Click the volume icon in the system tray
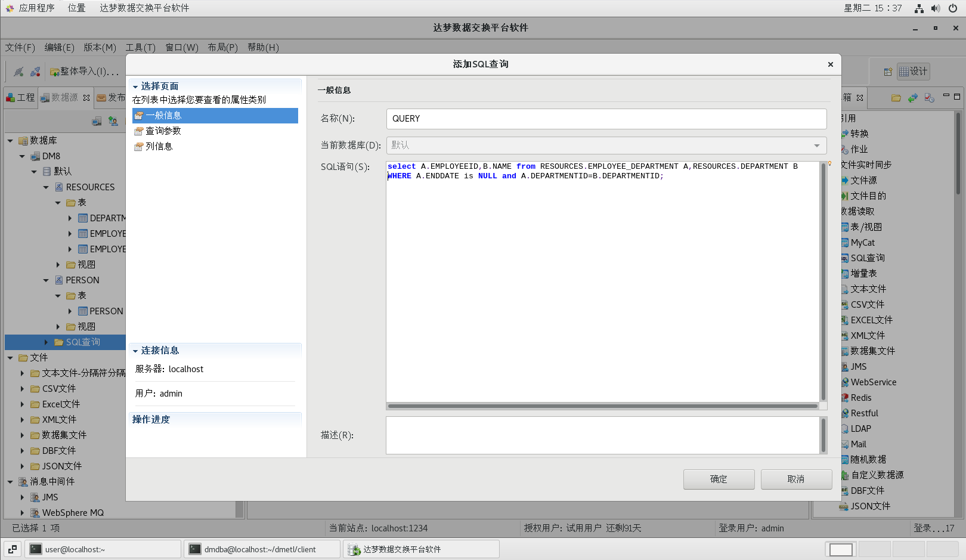The image size is (966, 560). pyautogui.click(x=936, y=8)
